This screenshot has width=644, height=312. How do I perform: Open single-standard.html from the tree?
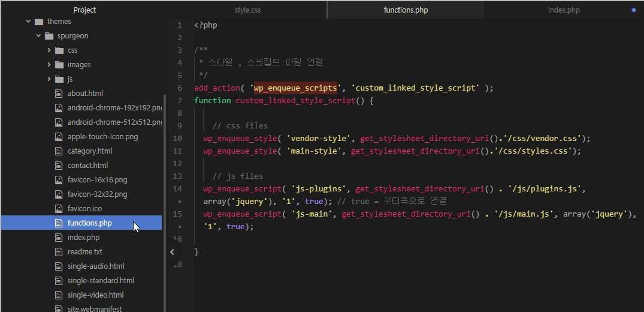[101, 281]
